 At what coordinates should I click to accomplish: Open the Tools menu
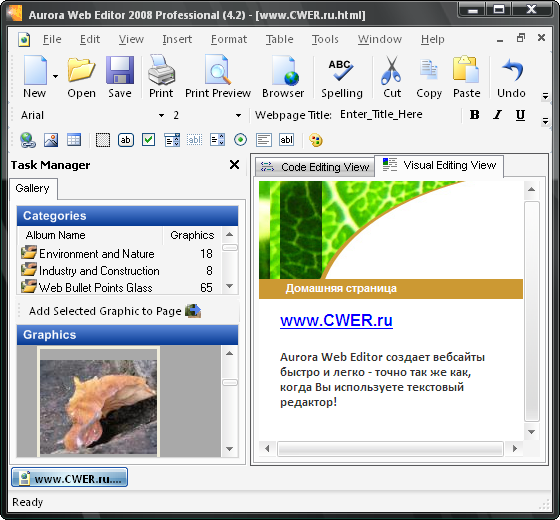[325, 39]
